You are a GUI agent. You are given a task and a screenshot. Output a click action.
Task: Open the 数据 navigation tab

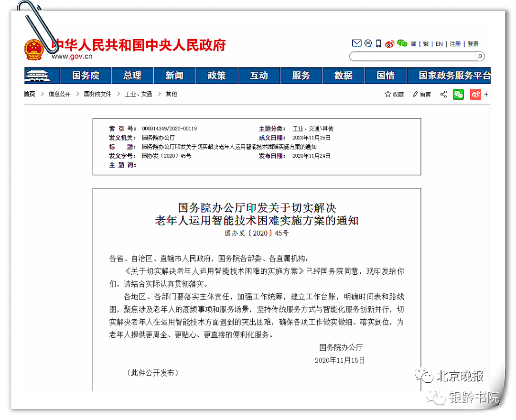tap(343, 75)
